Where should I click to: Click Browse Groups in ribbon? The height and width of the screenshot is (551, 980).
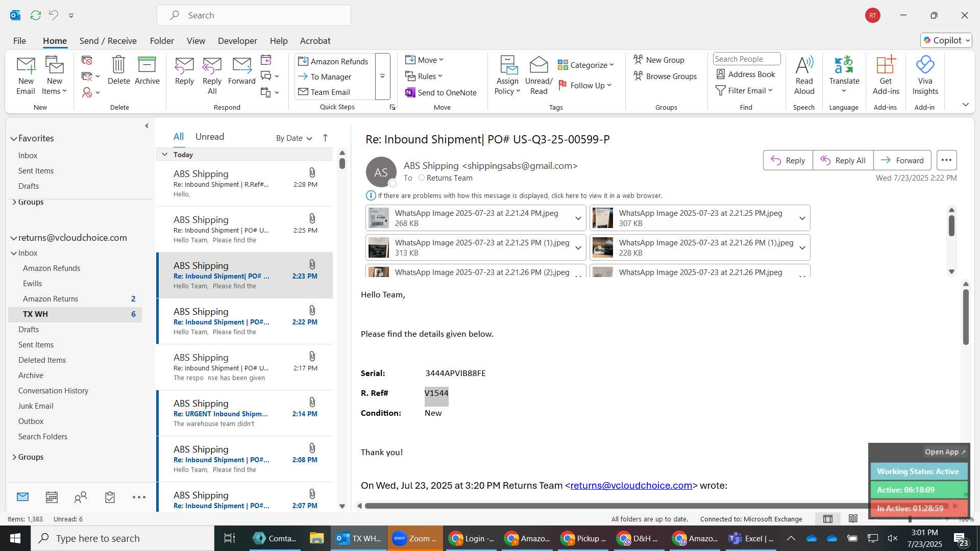click(665, 76)
